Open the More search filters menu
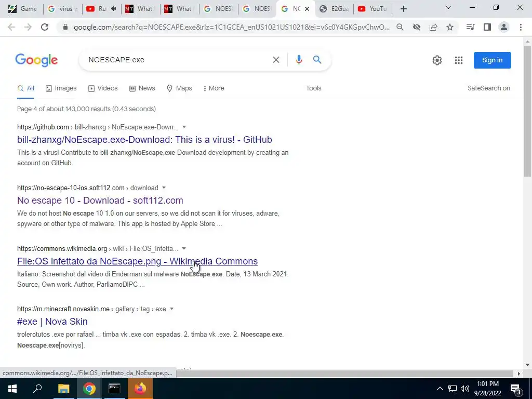Image resolution: width=532 pixels, height=399 pixels. tap(214, 88)
